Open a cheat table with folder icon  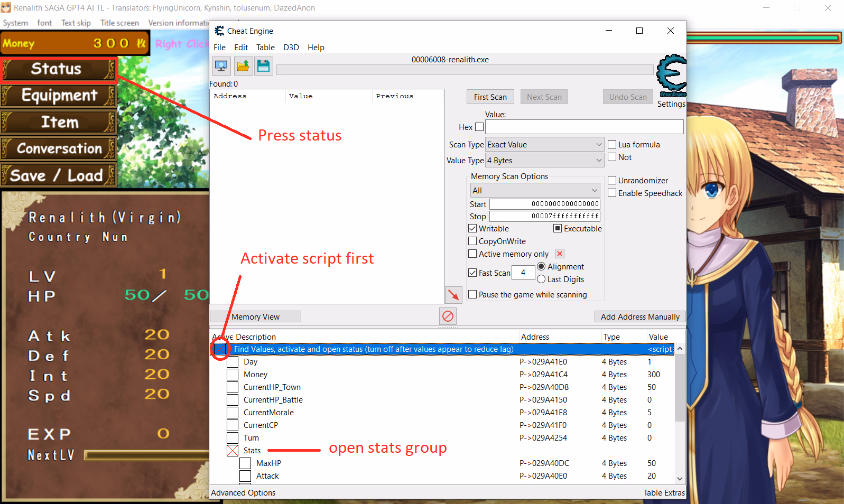243,66
